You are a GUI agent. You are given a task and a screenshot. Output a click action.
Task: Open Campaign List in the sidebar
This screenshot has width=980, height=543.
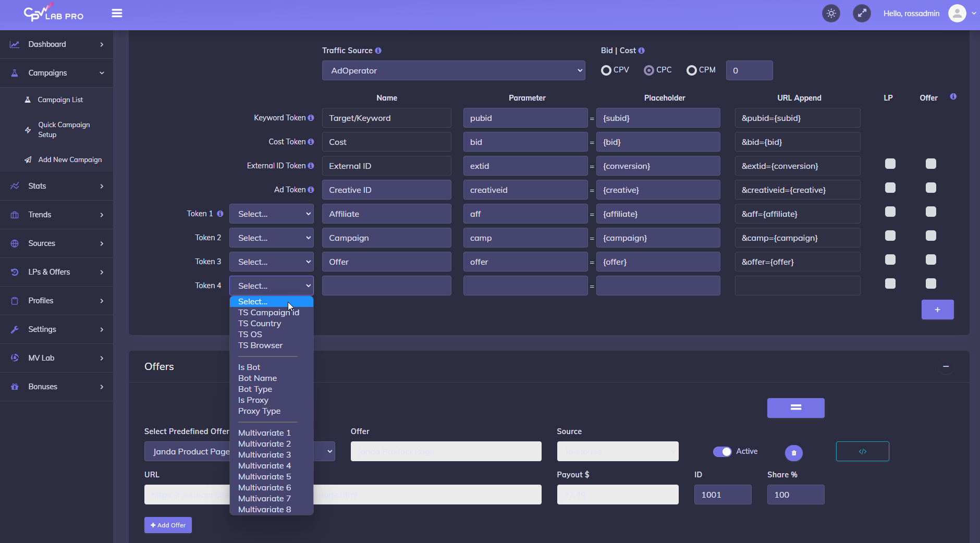pos(60,100)
